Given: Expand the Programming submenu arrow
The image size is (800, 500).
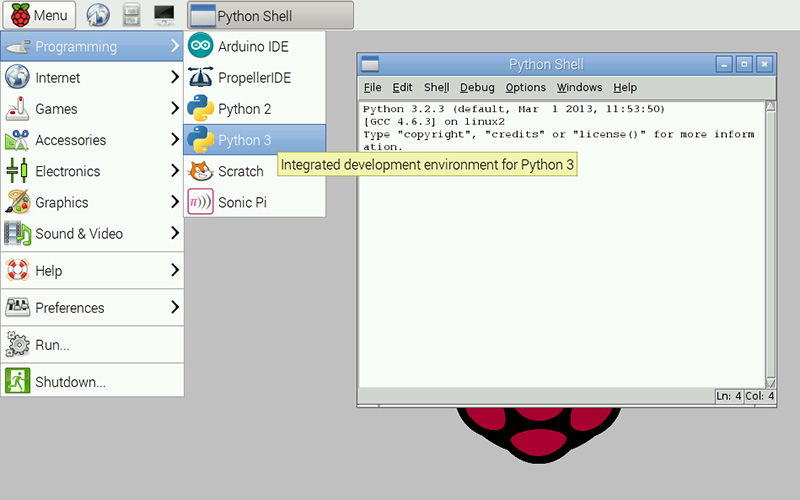Looking at the screenshot, I should click(175, 46).
